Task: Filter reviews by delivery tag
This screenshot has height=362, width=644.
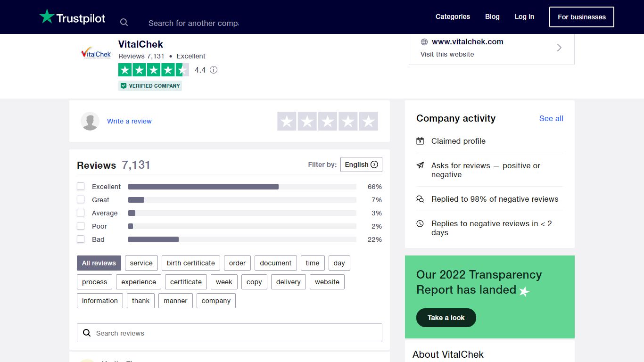Action: pyautogui.click(x=289, y=282)
